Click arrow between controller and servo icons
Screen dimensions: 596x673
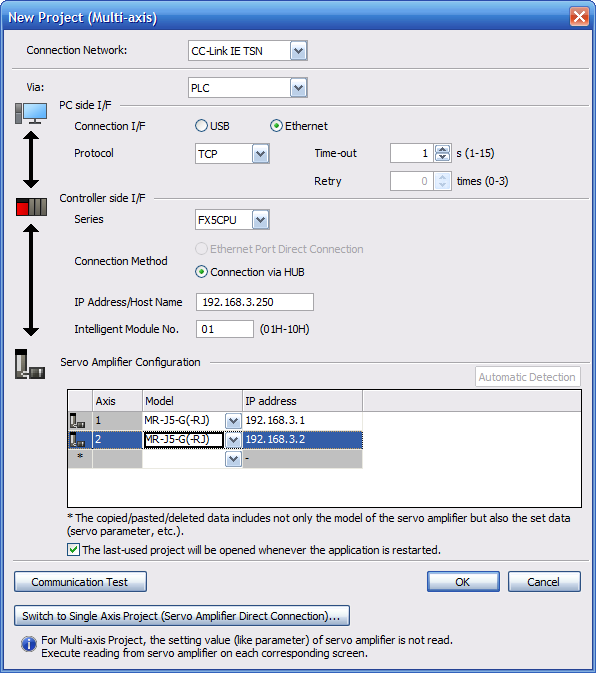click(x=31, y=280)
